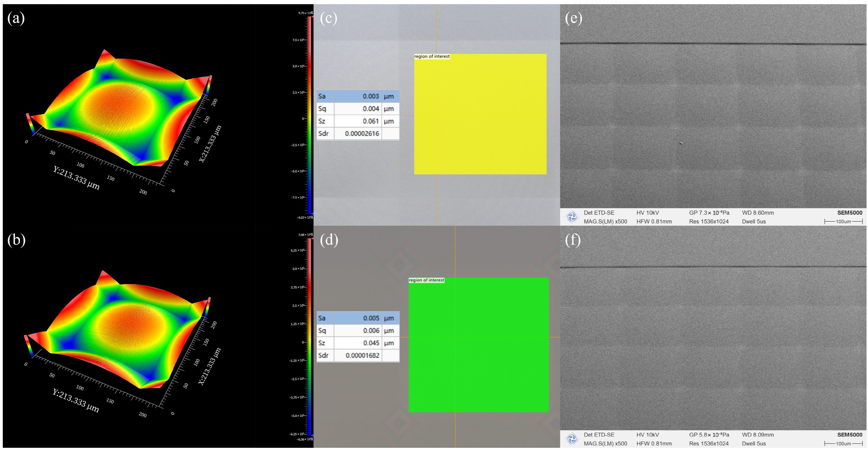Click the height color scale bar of plot (b)
The image size is (868, 450).
click(309, 337)
